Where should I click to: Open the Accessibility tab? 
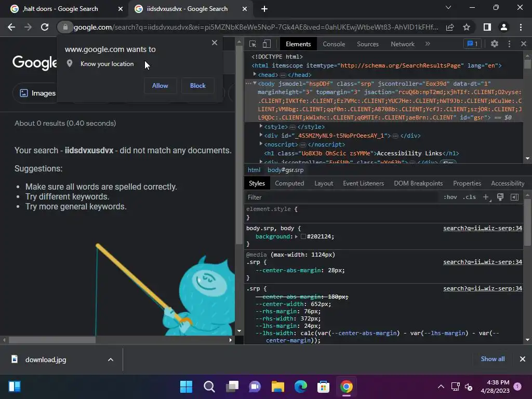[x=508, y=183]
